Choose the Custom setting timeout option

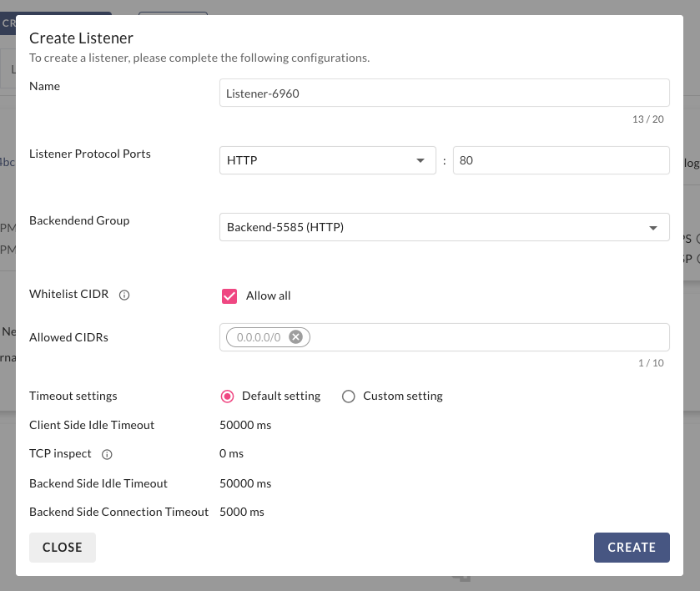(349, 397)
